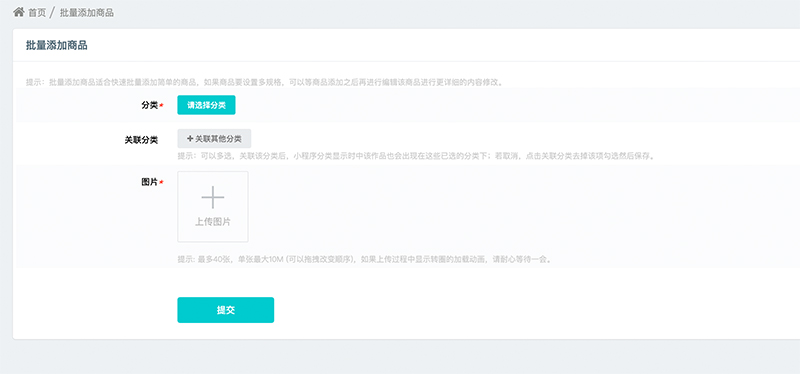Click the 关联其他分类 button

pyautogui.click(x=214, y=138)
